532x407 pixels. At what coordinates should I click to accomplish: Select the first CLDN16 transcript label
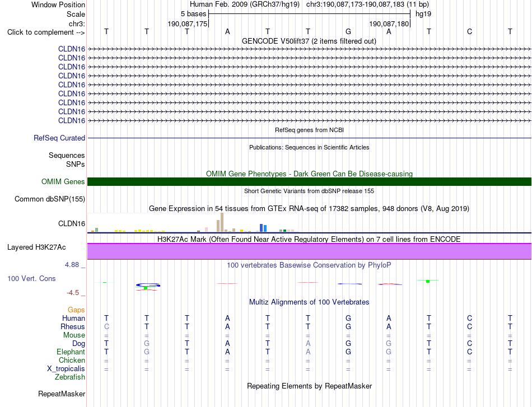(72, 49)
